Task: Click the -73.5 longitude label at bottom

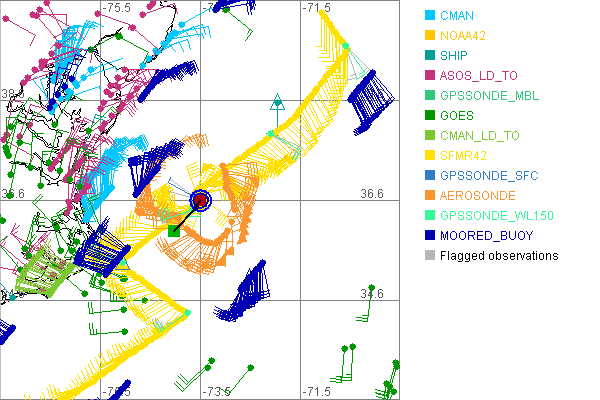Action: coord(218,391)
